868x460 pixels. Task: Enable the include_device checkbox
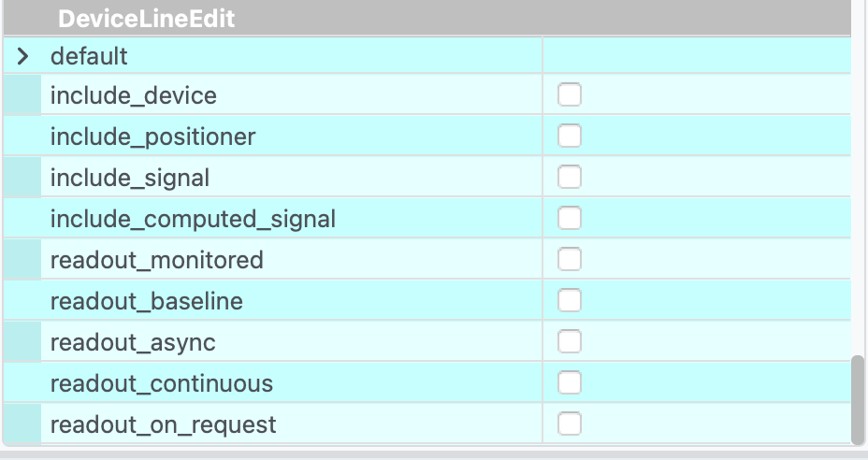coord(569,95)
